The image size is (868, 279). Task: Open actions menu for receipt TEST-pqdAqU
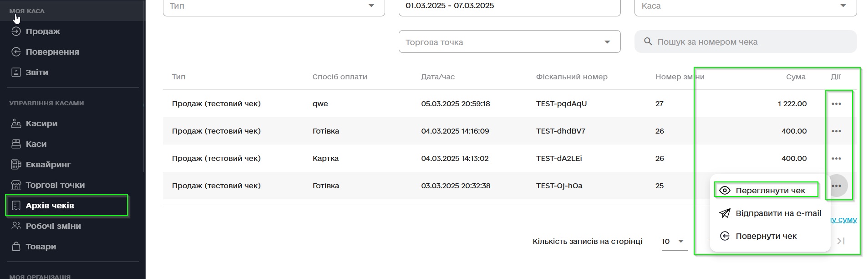[x=836, y=104]
